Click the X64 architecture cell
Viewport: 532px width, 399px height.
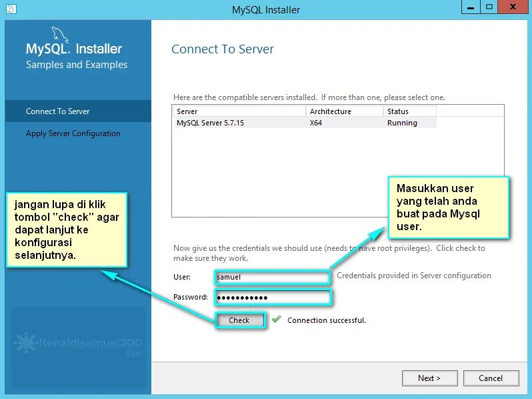point(316,123)
